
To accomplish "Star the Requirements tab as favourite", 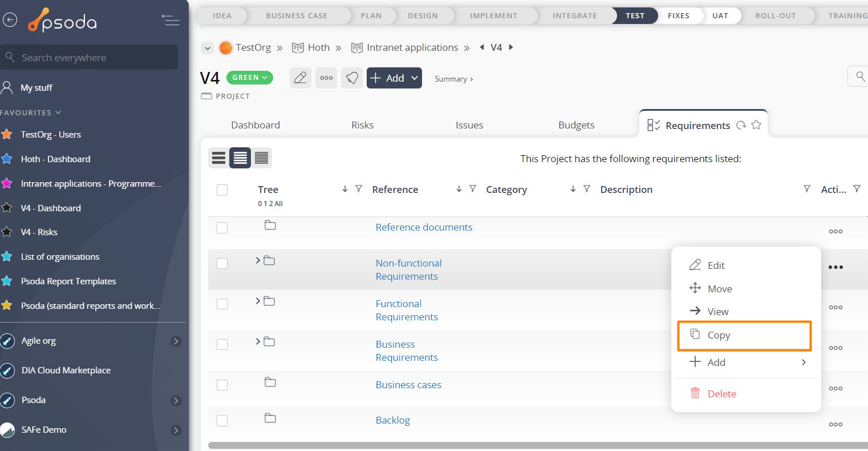I will click(x=756, y=125).
